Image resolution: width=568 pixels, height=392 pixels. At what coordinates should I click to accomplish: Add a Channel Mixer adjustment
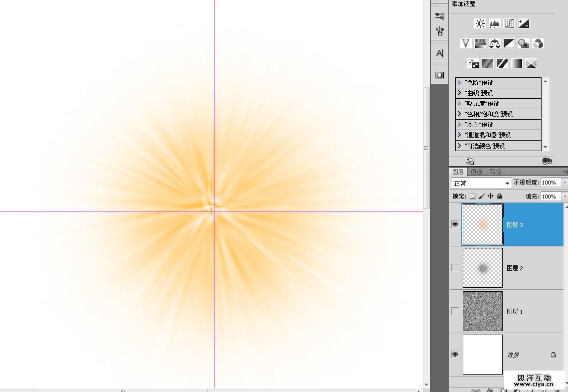(x=538, y=43)
